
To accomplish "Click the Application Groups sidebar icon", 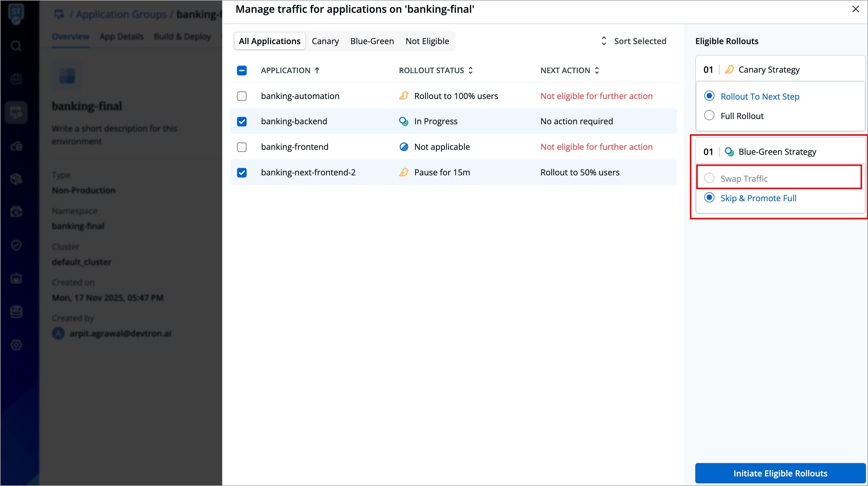I will tap(16, 112).
